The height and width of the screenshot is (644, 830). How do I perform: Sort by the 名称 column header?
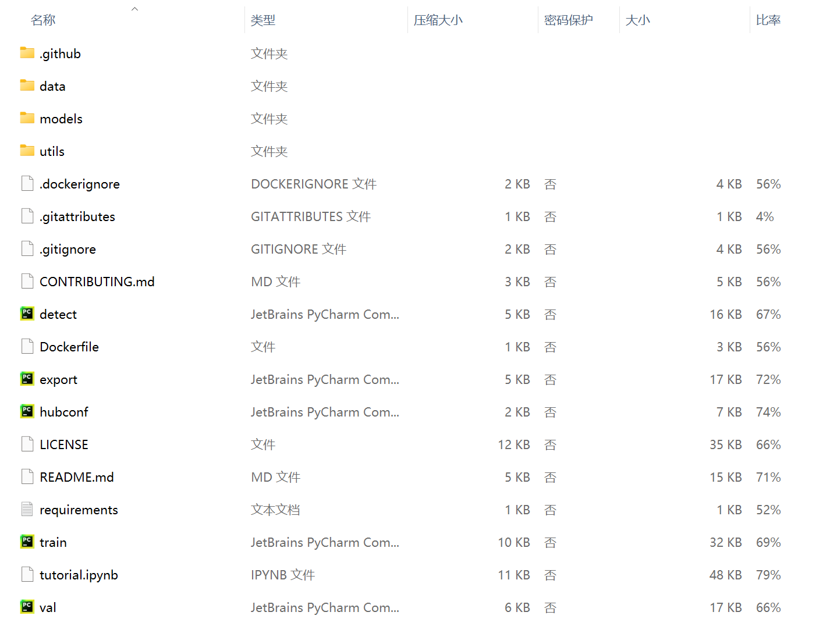point(43,20)
